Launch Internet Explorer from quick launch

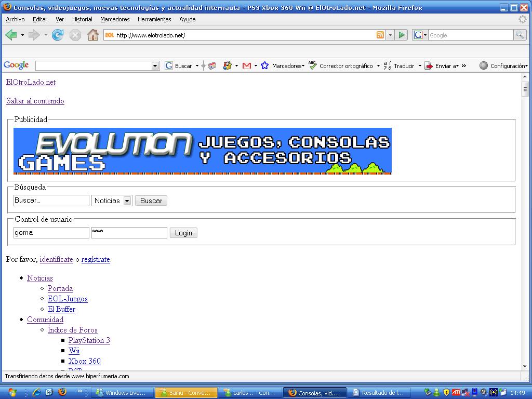tap(36, 393)
